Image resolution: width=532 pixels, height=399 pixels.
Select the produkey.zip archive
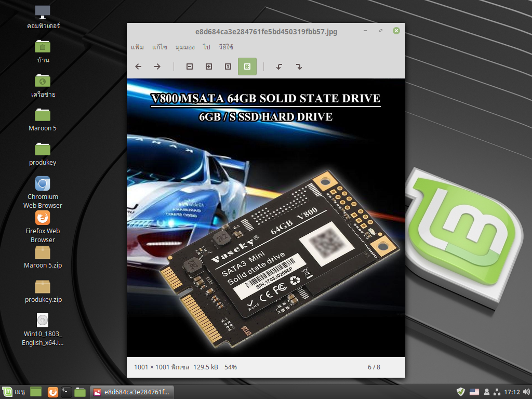[43, 291]
